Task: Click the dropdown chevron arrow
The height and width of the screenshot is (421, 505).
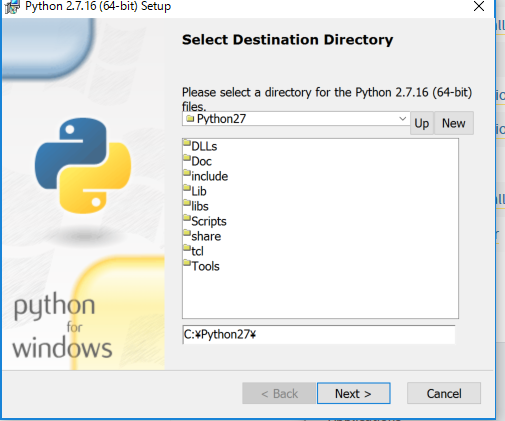Action: (402, 119)
